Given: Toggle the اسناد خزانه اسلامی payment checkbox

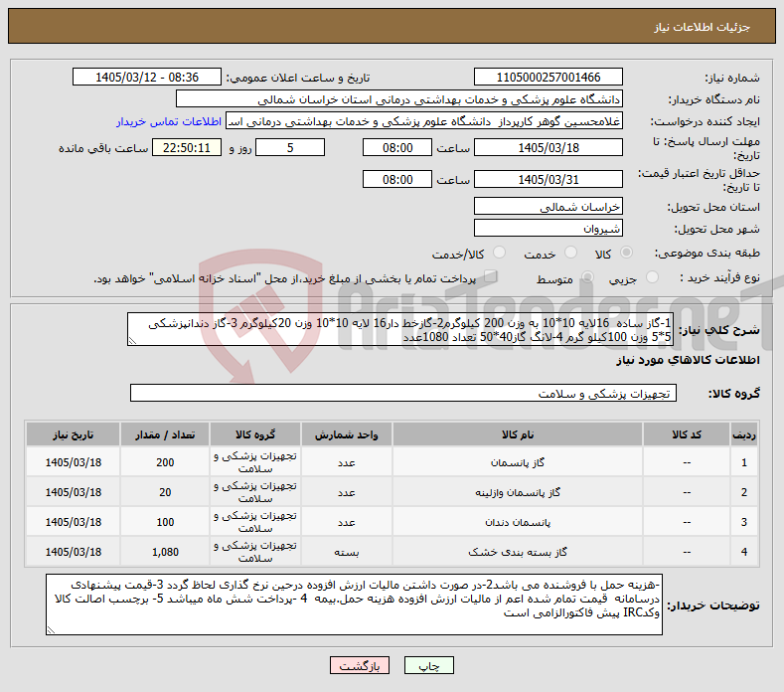Looking at the screenshot, I should tap(491, 276).
